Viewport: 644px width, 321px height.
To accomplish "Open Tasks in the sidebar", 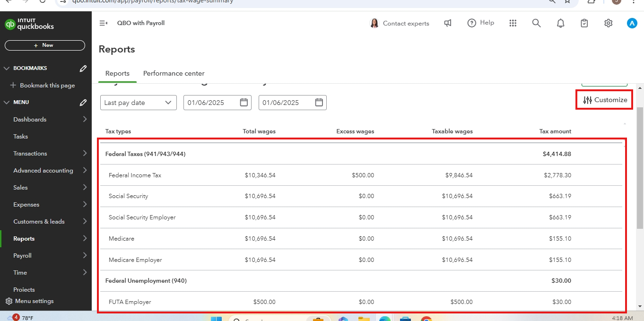I will click(21, 137).
